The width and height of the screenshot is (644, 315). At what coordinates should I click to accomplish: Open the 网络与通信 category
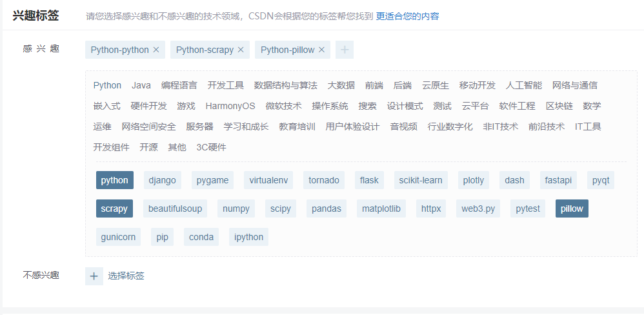(574, 85)
